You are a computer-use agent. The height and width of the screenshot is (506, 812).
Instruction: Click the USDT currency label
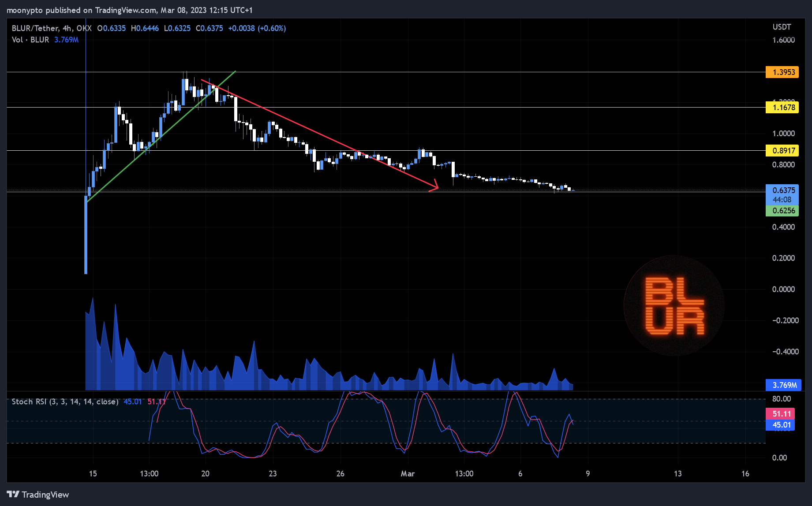tap(782, 27)
